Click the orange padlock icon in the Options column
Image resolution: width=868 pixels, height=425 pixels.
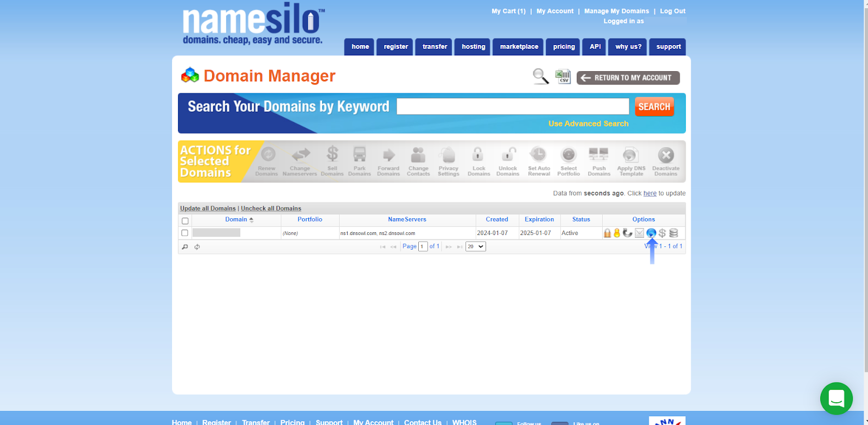coord(608,233)
